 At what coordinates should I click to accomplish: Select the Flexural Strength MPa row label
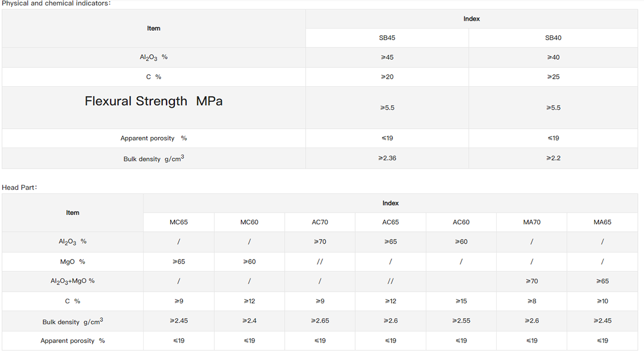(x=153, y=101)
